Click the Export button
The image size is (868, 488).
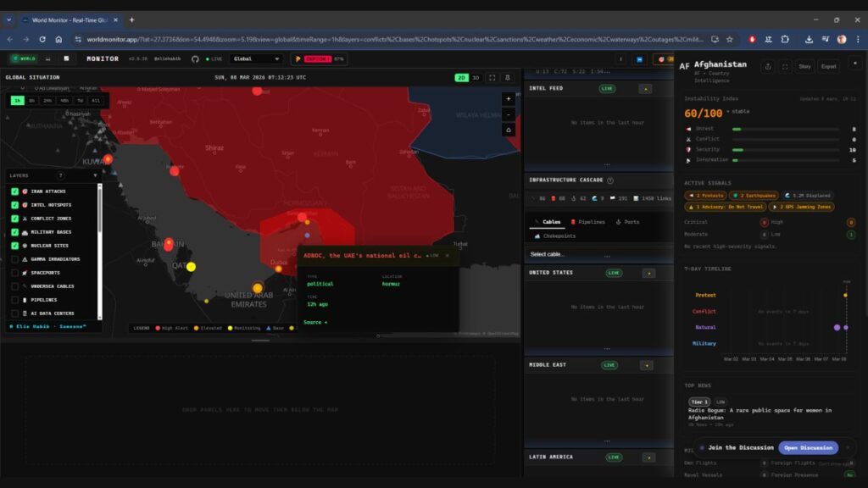[828, 66]
